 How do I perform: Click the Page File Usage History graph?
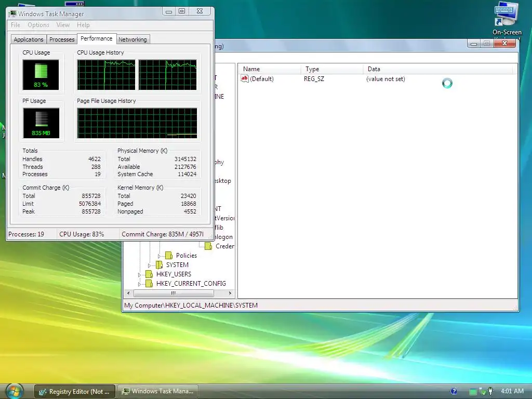(137, 123)
